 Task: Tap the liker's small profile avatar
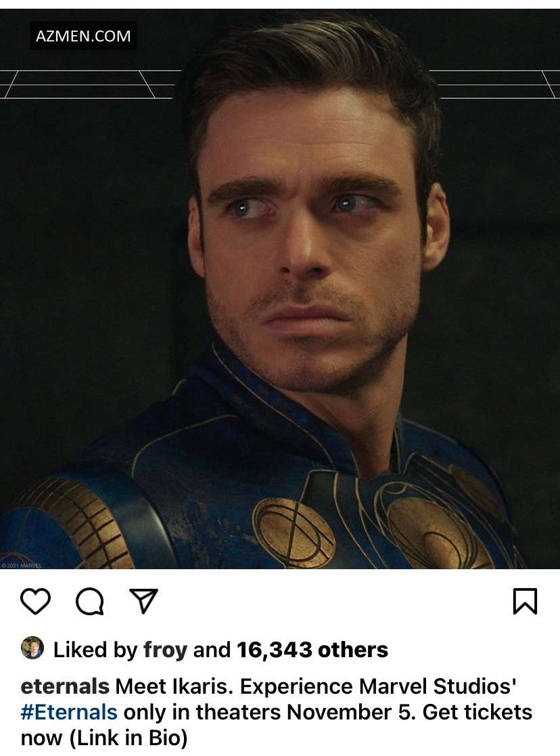click(32, 648)
